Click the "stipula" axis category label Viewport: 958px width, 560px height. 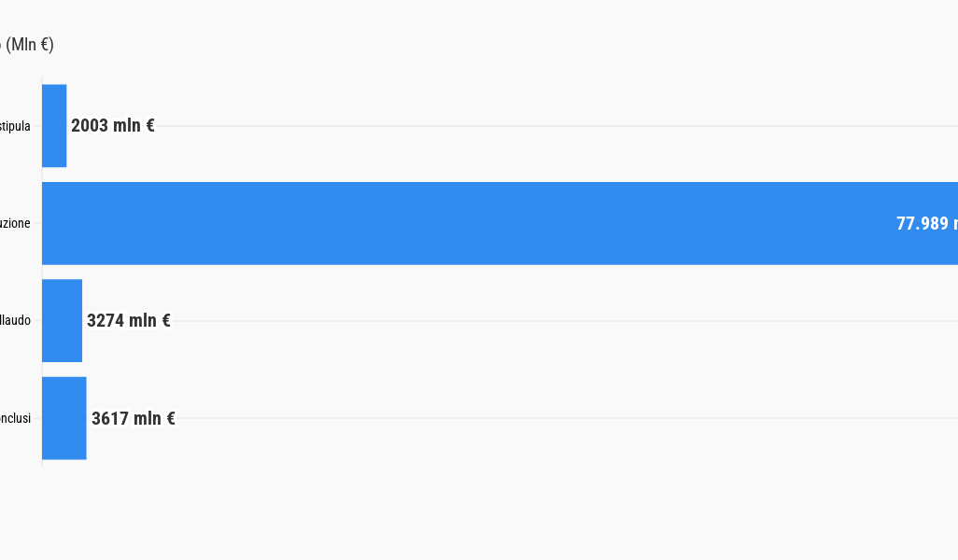pyautogui.click(x=15, y=126)
